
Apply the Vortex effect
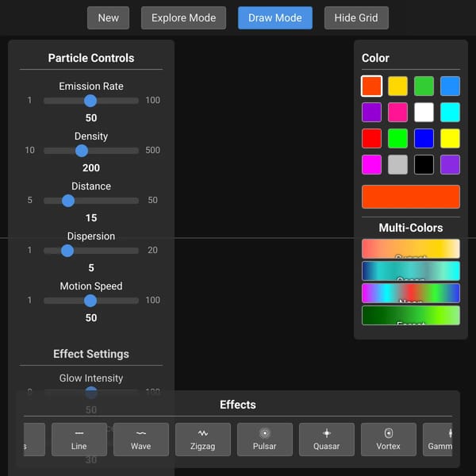pyautogui.click(x=388, y=440)
